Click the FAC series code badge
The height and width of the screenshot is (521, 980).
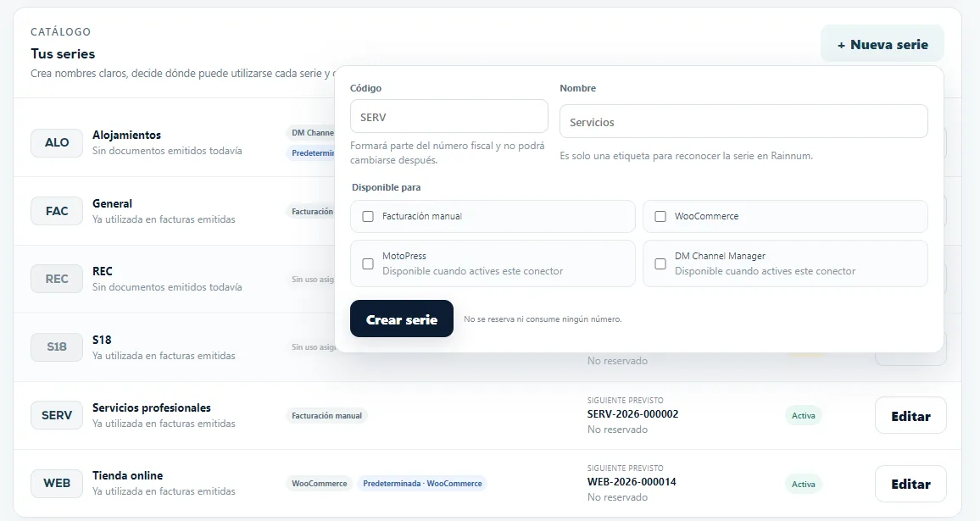tap(56, 211)
